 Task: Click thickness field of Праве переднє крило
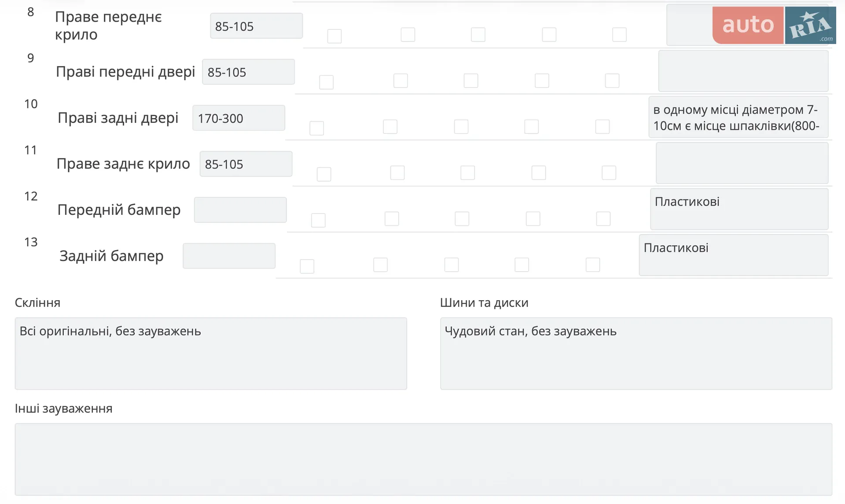click(x=256, y=26)
